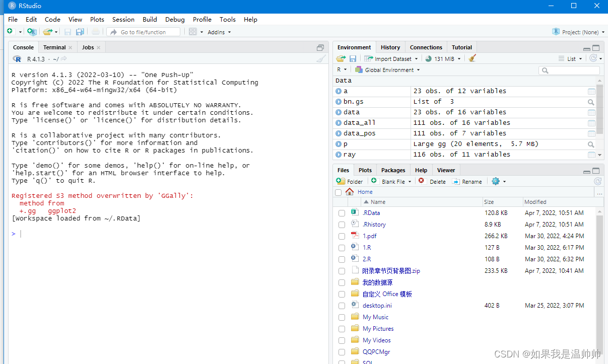Click the Save current document icon

tap(67, 32)
